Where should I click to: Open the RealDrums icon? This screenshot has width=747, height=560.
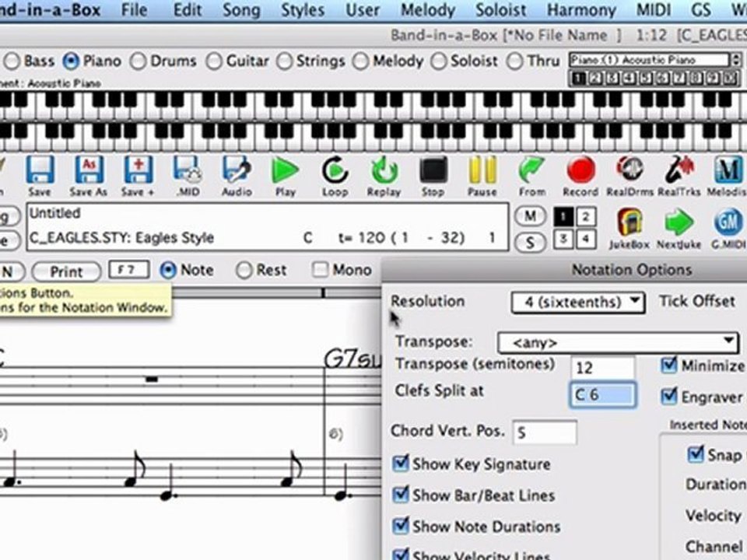[x=630, y=170]
